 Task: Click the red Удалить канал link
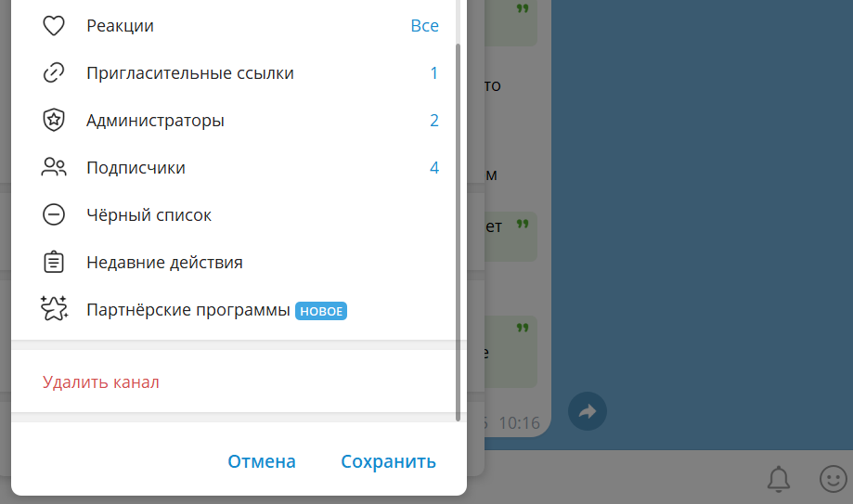(x=101, y=382)
